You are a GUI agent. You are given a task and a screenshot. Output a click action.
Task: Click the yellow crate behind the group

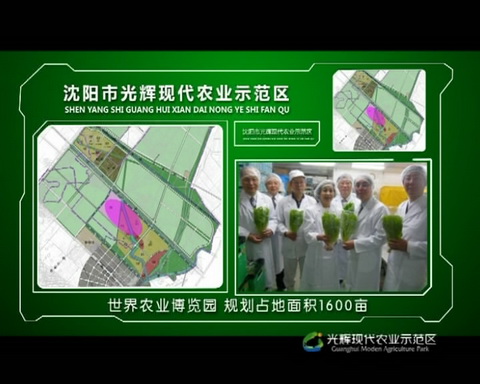click(394, 197)
